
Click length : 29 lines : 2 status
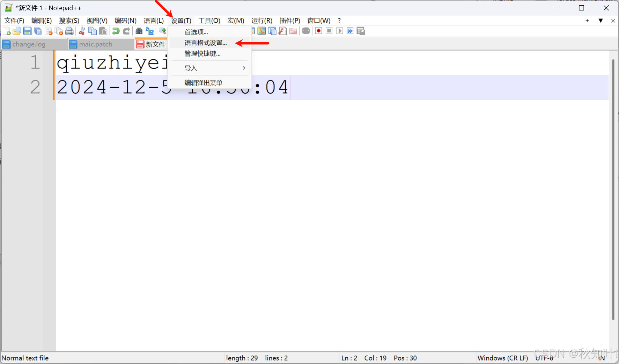(x=257, y=358)
